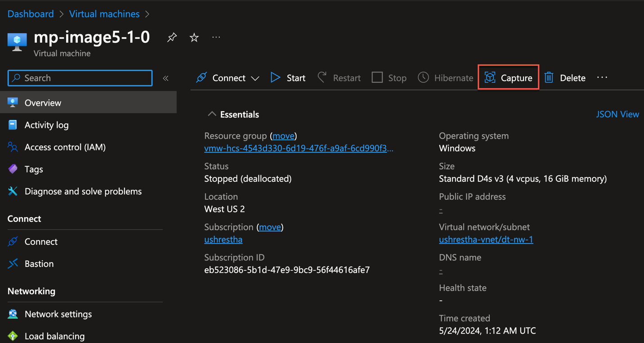
Task: Open the ushrestha subscription link
Action: tap(223, 239)
